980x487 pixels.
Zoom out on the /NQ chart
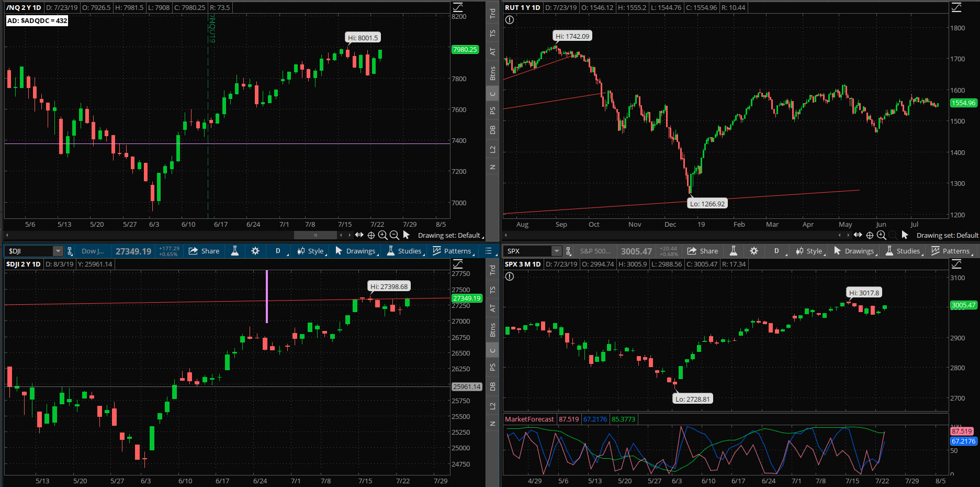click(x=394, y=235)
